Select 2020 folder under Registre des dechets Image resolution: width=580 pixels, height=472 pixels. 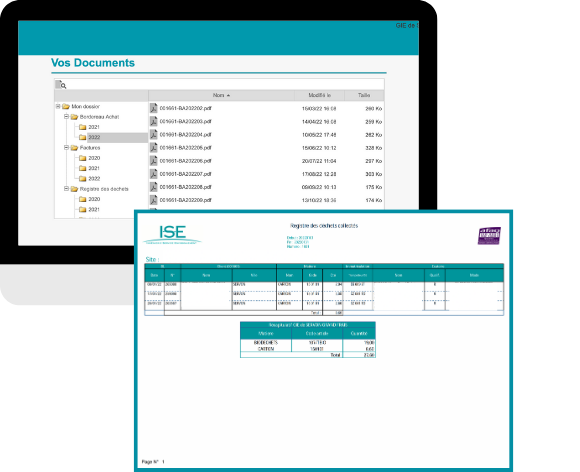(90, 199)
